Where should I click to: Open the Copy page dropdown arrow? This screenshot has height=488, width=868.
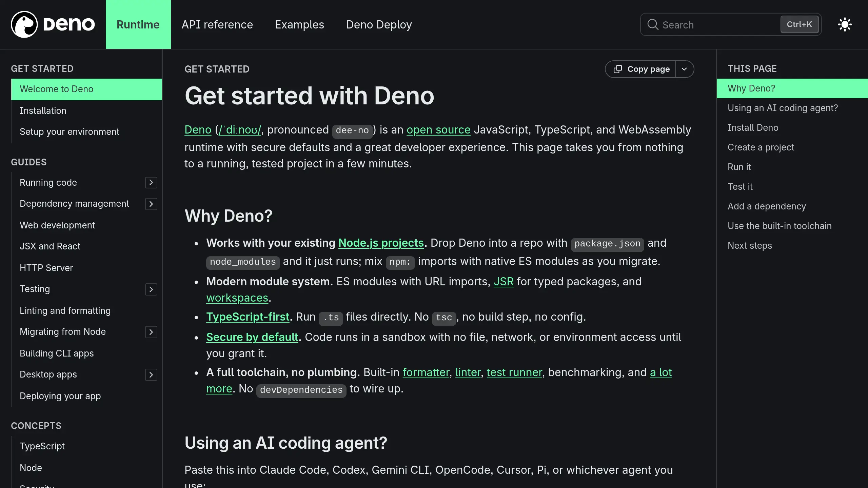(684, 69)
